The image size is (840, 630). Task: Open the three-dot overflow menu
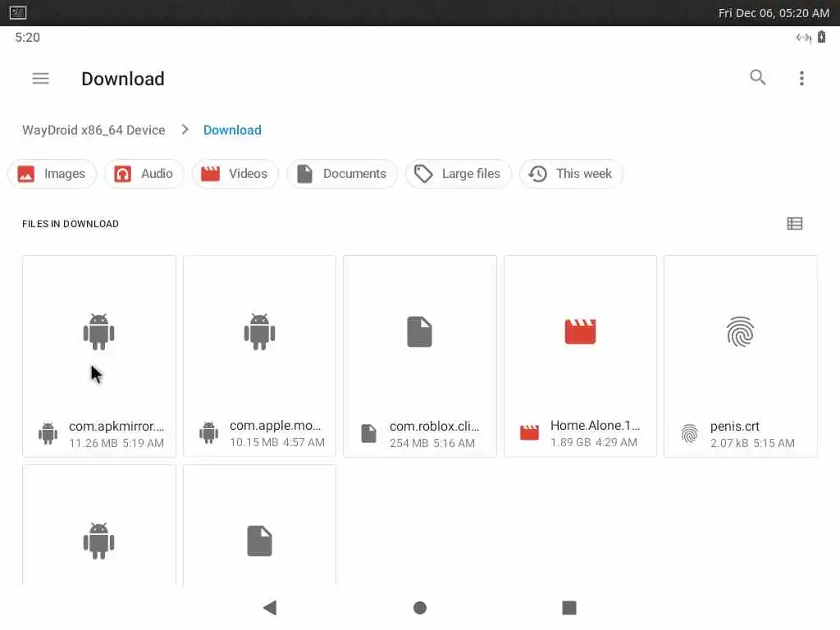click(801, 78)
